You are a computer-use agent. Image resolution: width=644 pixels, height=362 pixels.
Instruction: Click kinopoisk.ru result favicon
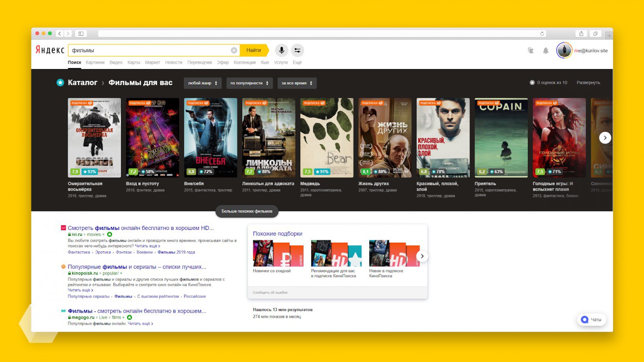tap(63, 266)
